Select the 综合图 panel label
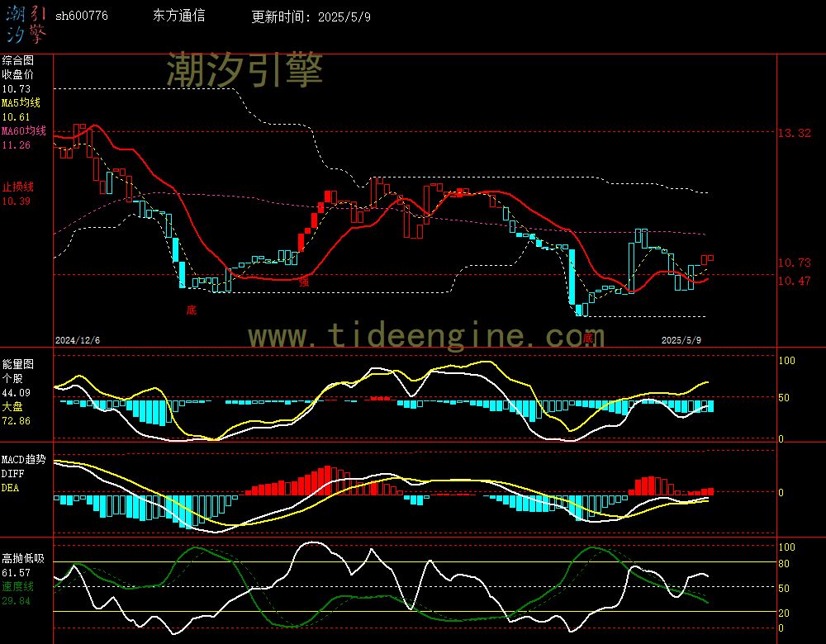This screenshot has width=826, height=644. pos(18,60)
